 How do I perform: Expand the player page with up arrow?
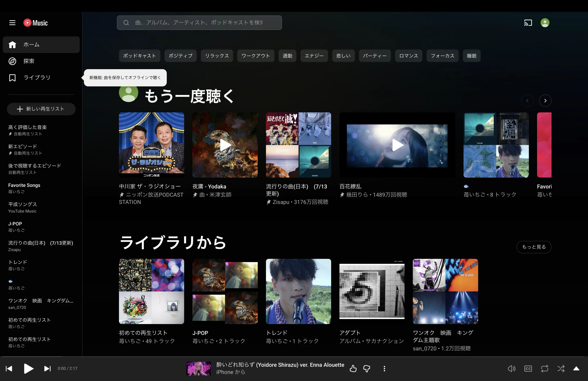(576, 369)
